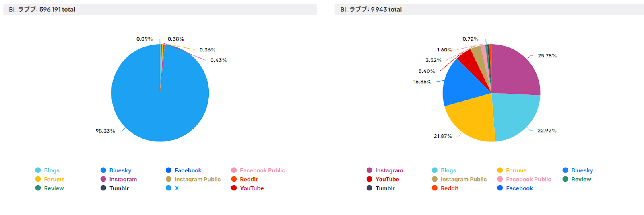644x215 pixels.
Task: Select Facebook legend entry in right chart
Action: pyautogui.click(x=515, y=188)
